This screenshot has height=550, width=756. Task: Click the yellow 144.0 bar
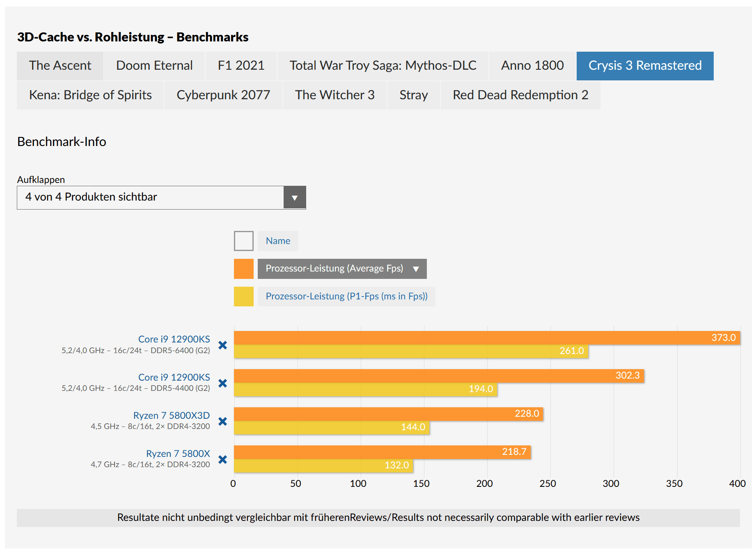pos(332,427)
